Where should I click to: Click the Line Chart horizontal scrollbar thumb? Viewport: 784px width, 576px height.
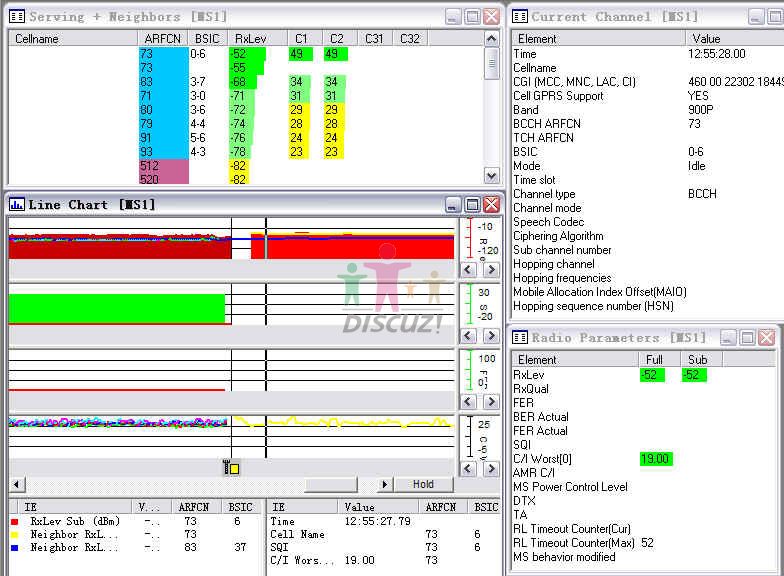coord(330,484)
